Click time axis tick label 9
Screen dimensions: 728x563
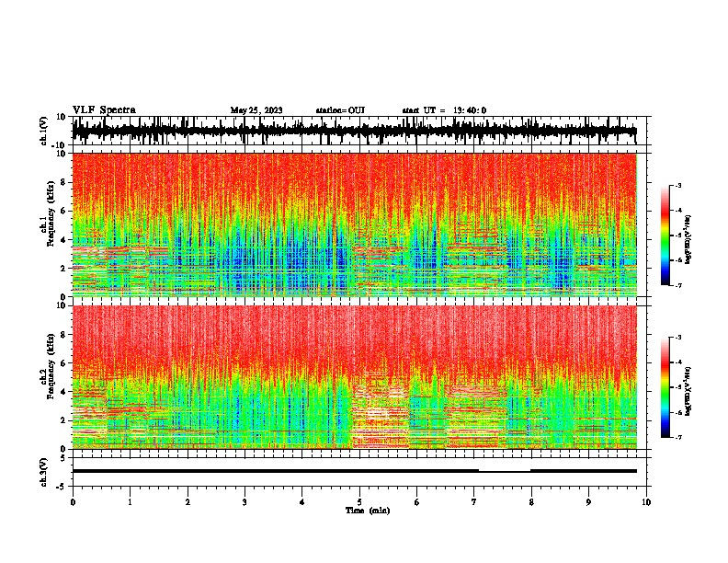pyautogui.click(x=588, y=501)
